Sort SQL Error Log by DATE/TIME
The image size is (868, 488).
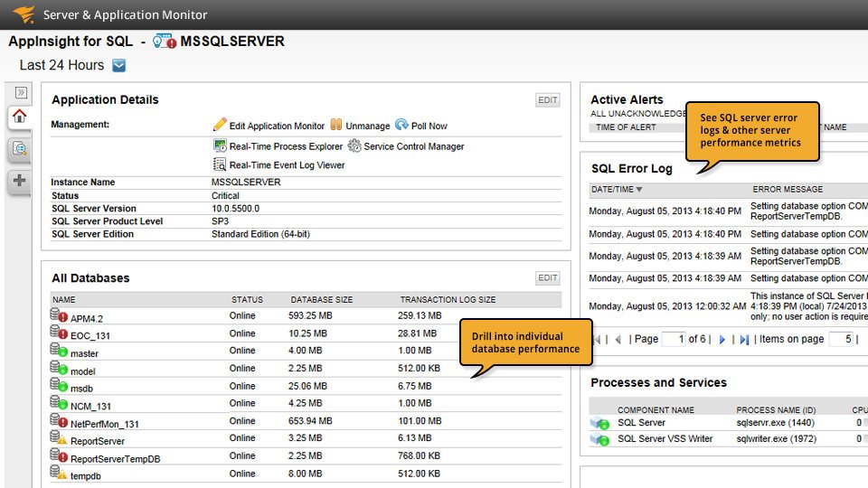click(617, 190)
